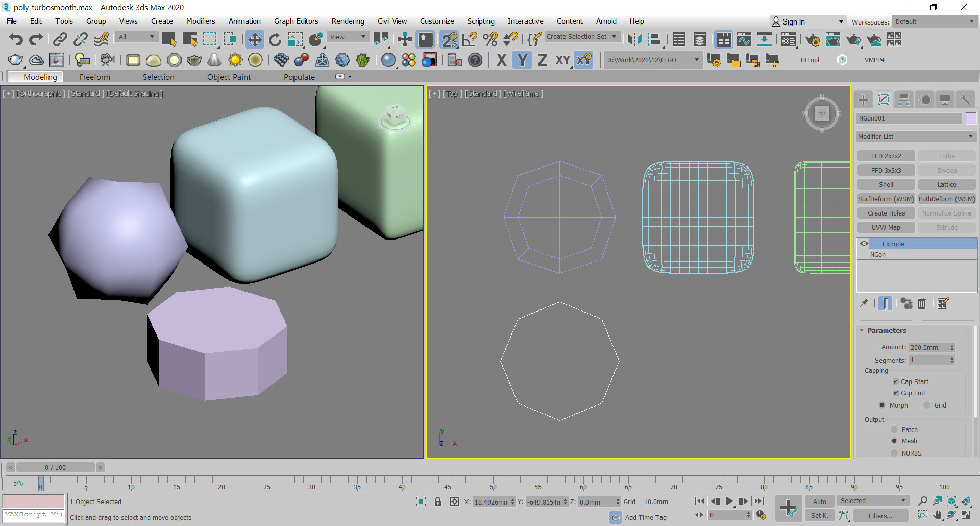Image resolution: width=980 pixels, height=526 pixels.
Task: Switch to the Object Paint ribbon tab
Action: pos(229,77)
